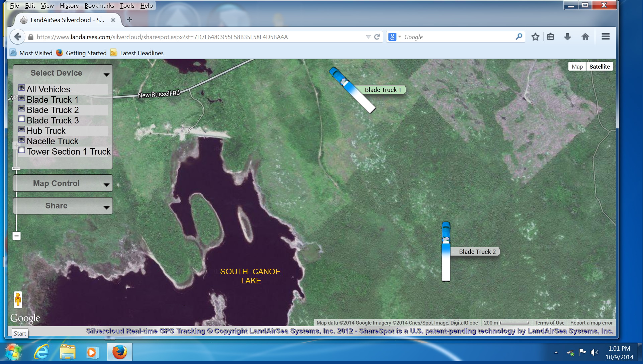Open the Terms of Use link
This screenshot has height=364, width=643.
tap(549, 323)
